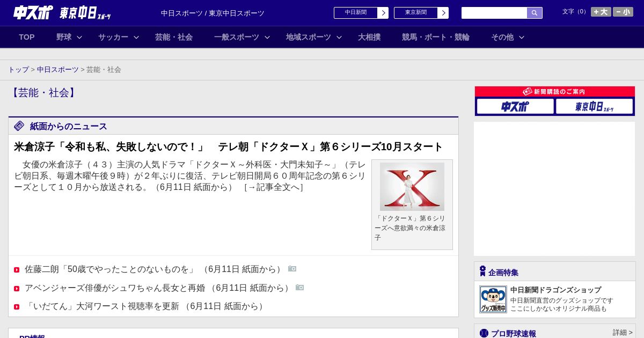
Task: Expand 野球 dropdown chevron
Action: tap(79, 38)
